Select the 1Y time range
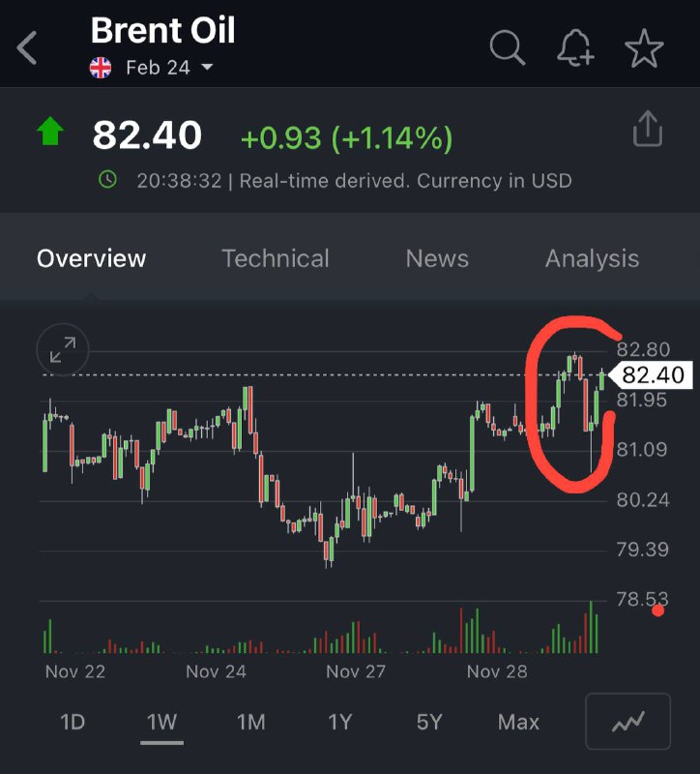 click(x=340, y=722)
